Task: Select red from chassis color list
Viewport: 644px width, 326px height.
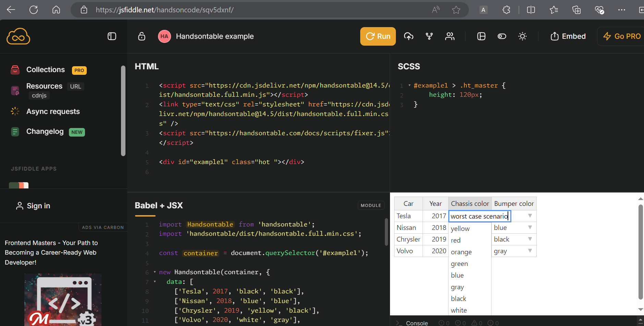Action: [470, 240]
